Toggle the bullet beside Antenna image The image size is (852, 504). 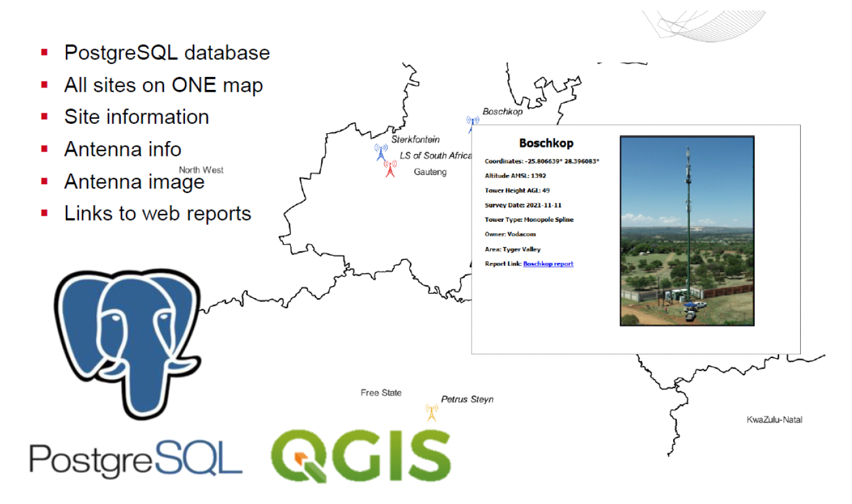pos(43,182)
